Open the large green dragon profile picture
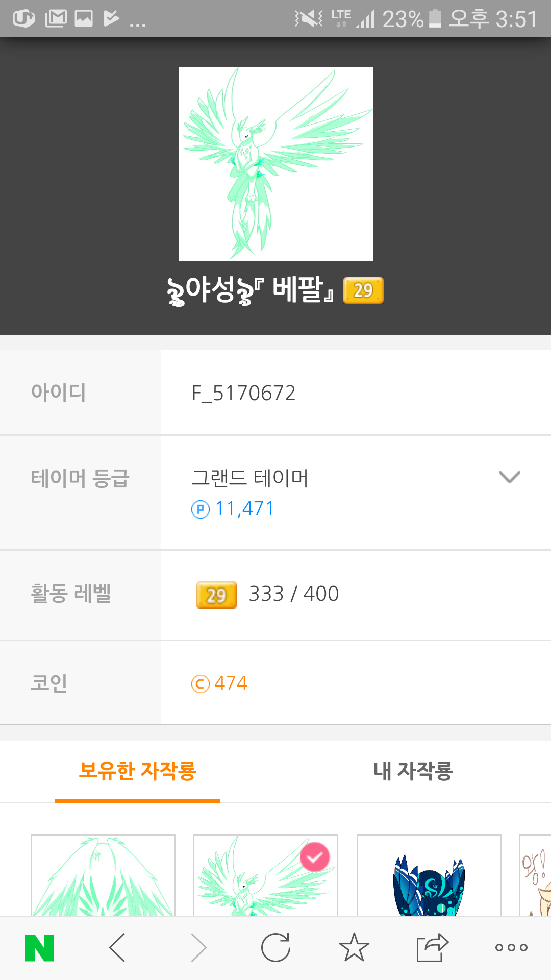 click(276, 164)
